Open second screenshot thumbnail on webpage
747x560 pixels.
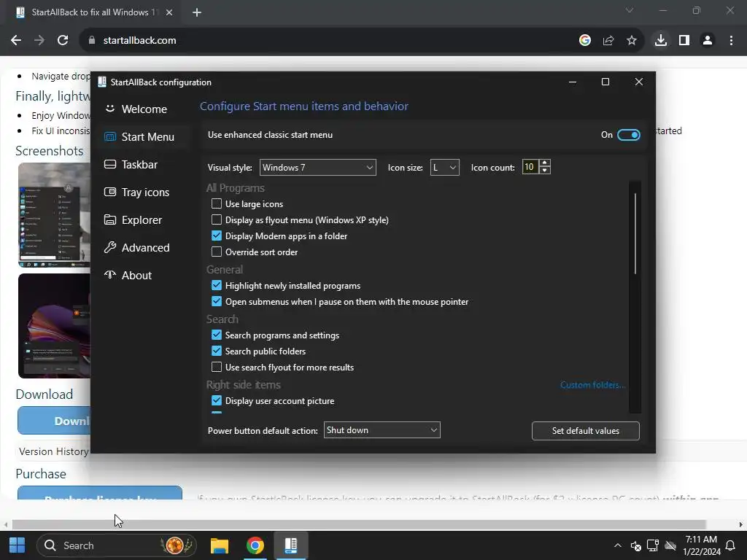coord(54,326)
